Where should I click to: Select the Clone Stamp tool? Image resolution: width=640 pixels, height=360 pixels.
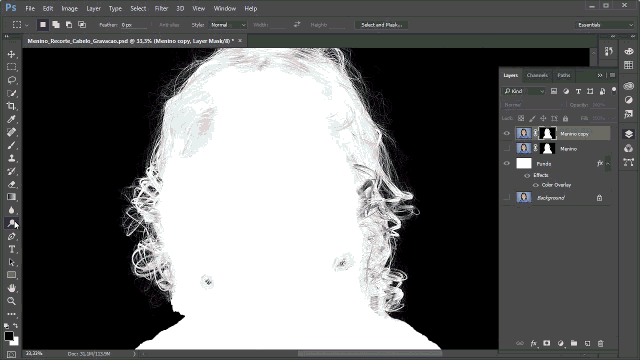pyautogui.click(x=11, y=158)
